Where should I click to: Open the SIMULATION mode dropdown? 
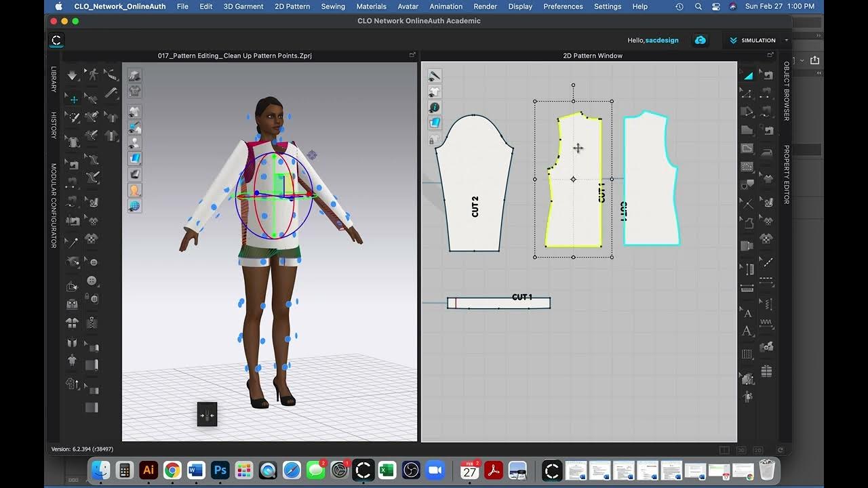(752, 40)
